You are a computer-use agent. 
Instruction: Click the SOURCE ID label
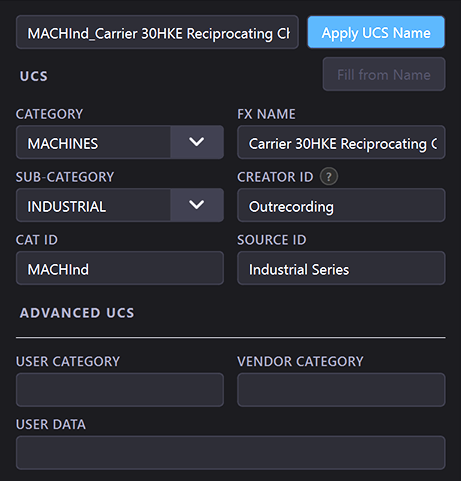[272, 240]
